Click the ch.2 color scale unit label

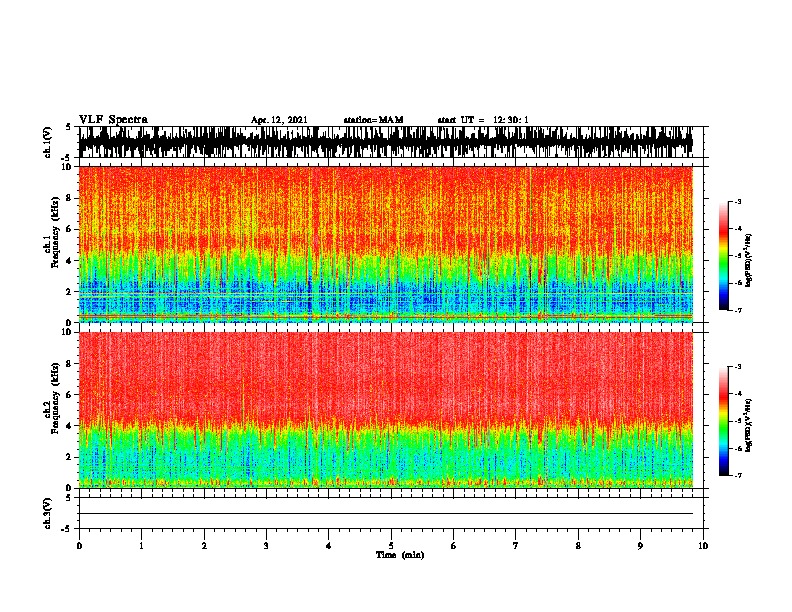point(749,425)
